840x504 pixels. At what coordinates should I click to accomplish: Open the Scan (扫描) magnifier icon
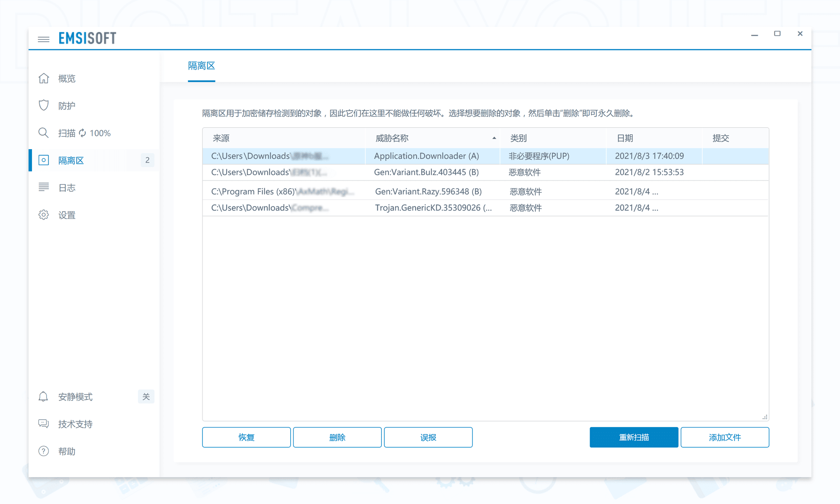click(x=44, y=133)
